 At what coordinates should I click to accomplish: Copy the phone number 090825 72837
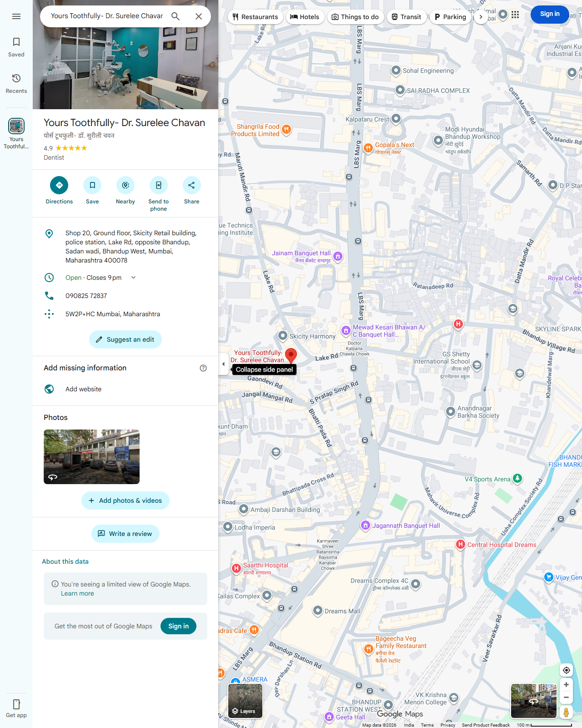(x=125, y=296)
